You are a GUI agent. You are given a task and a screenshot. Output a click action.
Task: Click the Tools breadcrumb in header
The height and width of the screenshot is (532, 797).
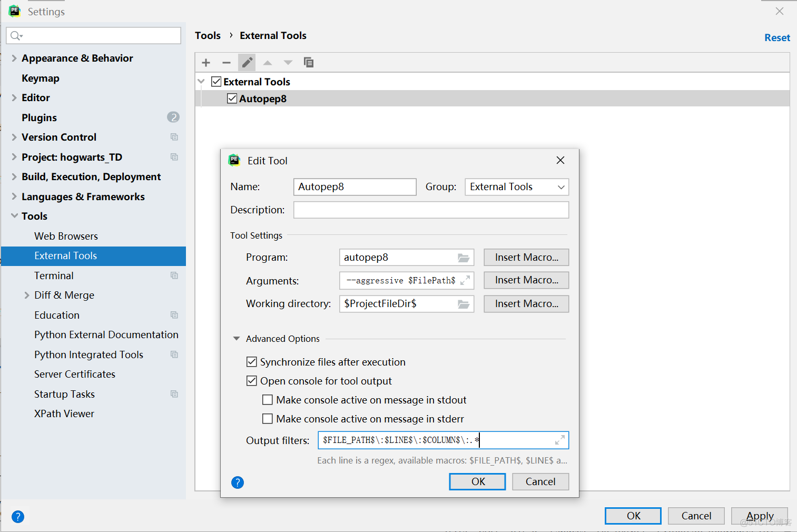(208, 35)
